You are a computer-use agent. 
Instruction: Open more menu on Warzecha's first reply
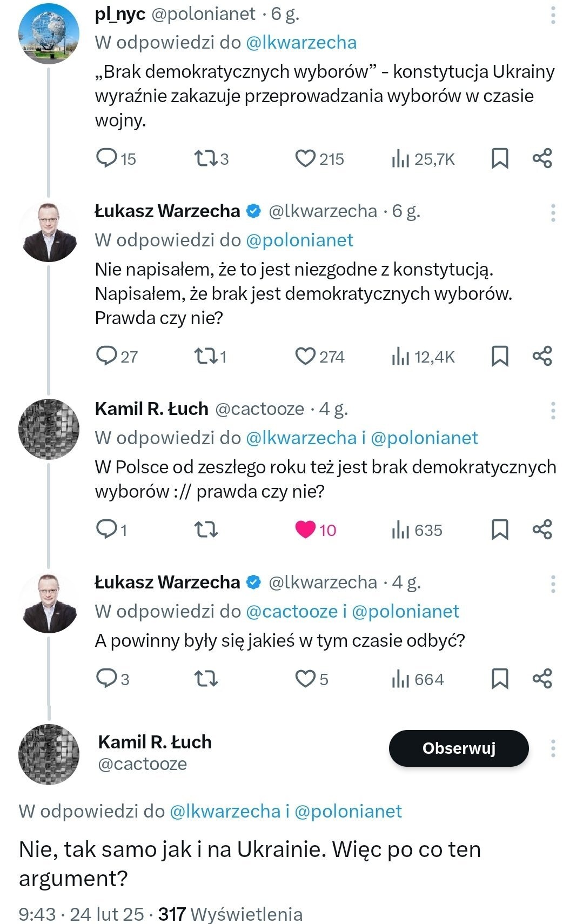coord(553,213)
